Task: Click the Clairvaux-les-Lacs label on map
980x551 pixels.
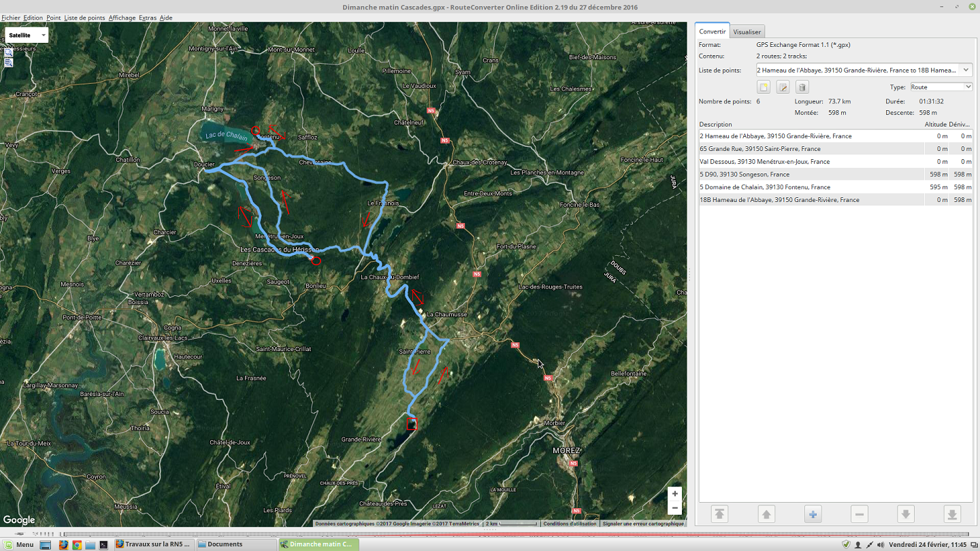Action: 163,338
